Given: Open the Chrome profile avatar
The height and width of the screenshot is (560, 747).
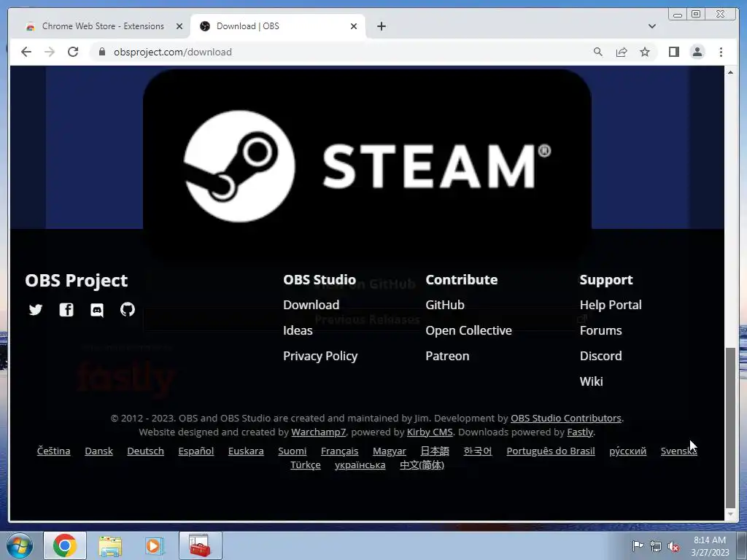Looking at the screenshot, I should click(x=697, y=52).
